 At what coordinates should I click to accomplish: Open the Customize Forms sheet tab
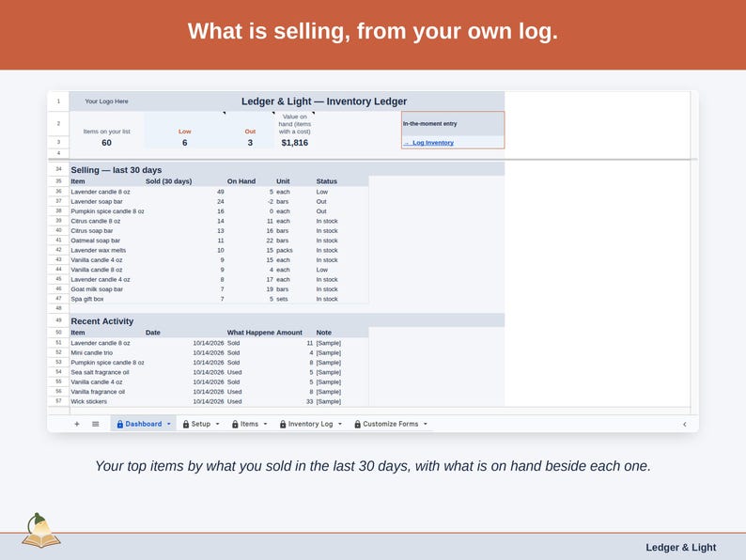[x=391, y=424]
